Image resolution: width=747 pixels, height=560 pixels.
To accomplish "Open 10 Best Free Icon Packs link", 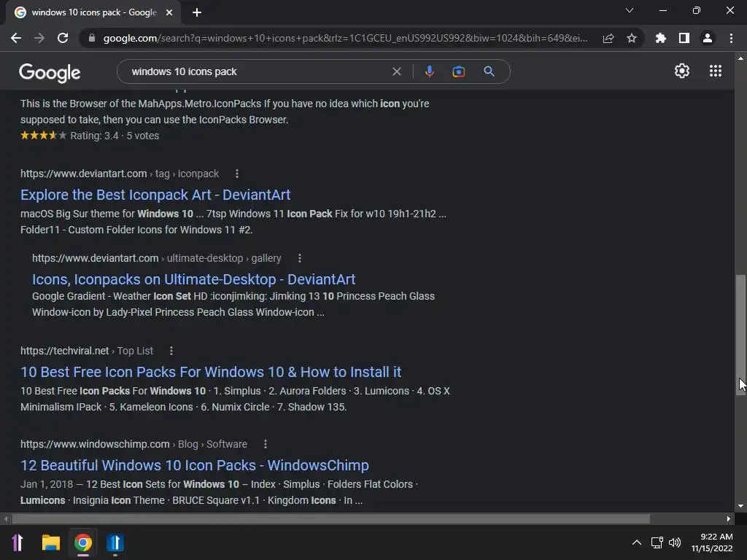I will tap(211, 372).
